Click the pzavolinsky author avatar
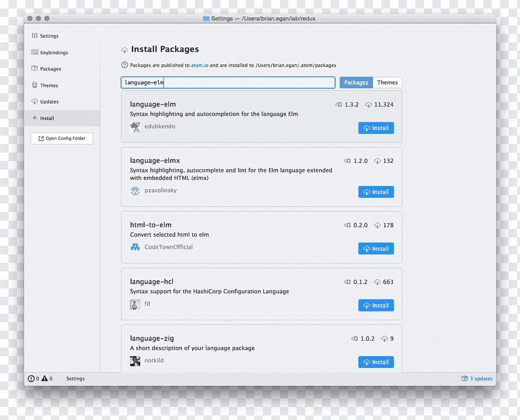This screenshot has width=520, height=420. (x=135, y=190)
